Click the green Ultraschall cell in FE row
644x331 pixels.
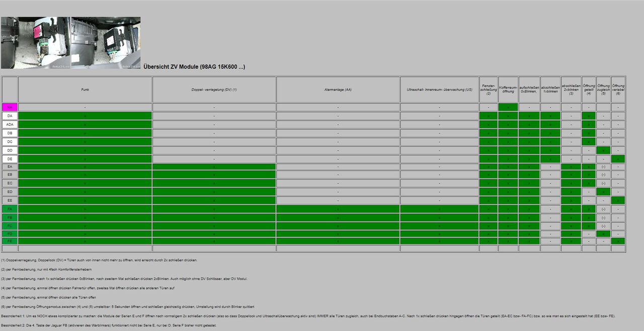[x=440, y=241]
